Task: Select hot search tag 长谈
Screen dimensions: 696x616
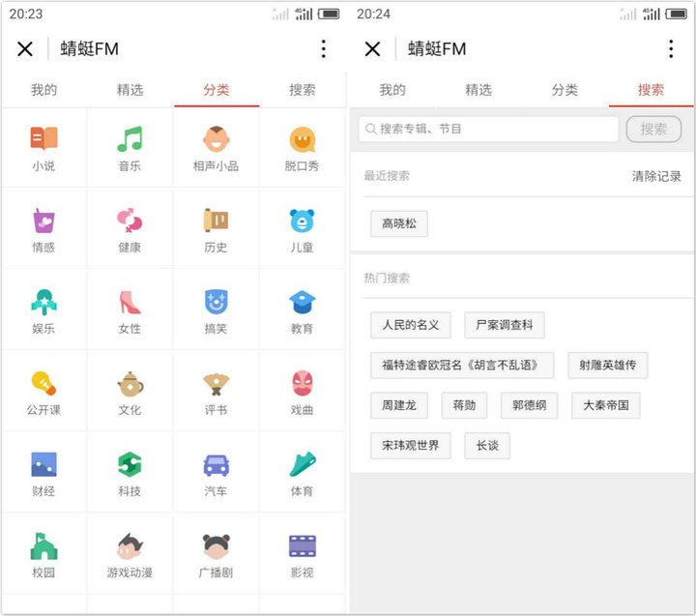Action: point(487,446)
